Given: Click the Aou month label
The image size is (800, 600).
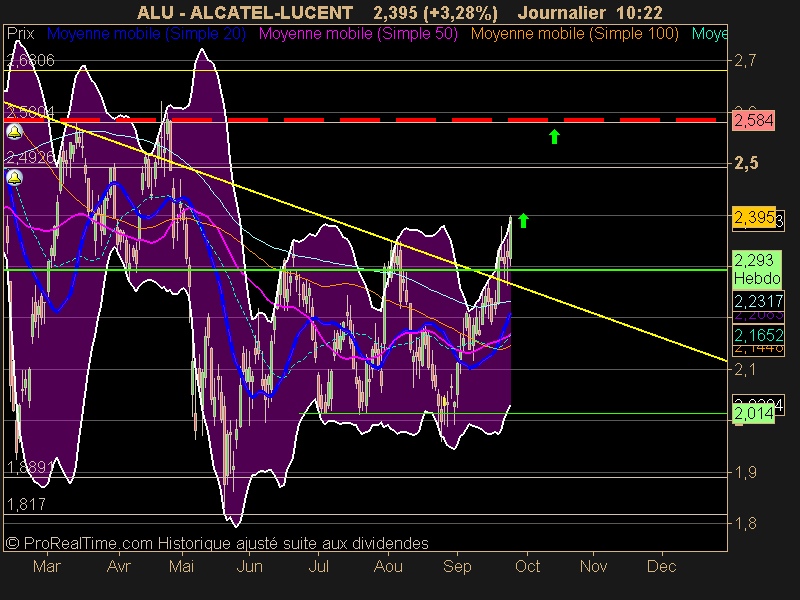Looking at the screenshot, I should [x=388, y=566].
